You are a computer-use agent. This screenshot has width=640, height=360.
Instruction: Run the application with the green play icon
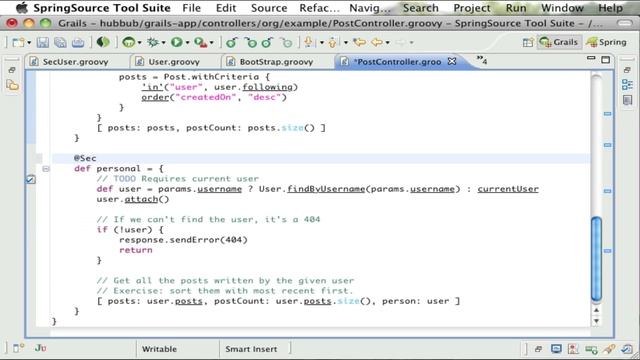(x=177, y=42)
